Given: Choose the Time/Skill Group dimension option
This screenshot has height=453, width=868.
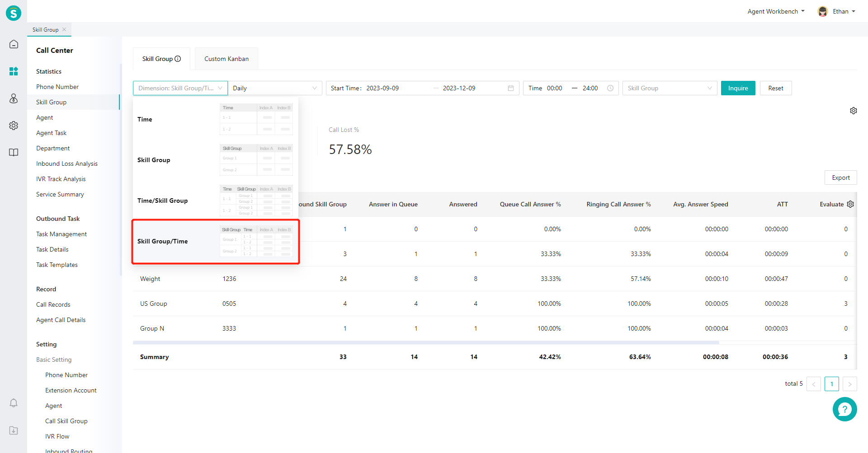Looking at the screenshot, I should pos(215,201).
